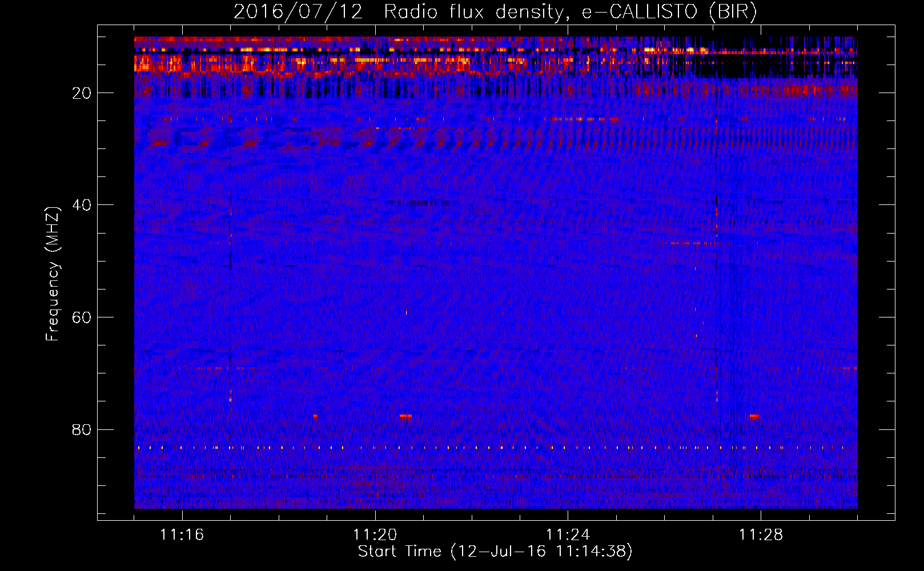Click the 11:20 time tick label

tap(375, 535)
